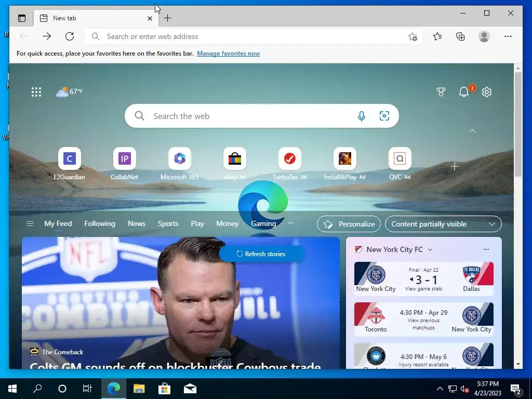532x399 pixels.
Task: Open Microsoft Rewards trophy icon
Action: (441, 92)
